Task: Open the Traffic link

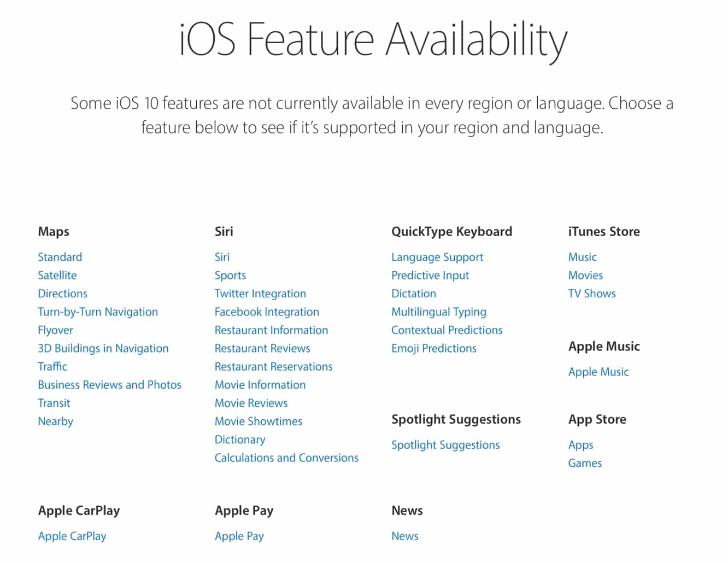Action: point(52,367)
